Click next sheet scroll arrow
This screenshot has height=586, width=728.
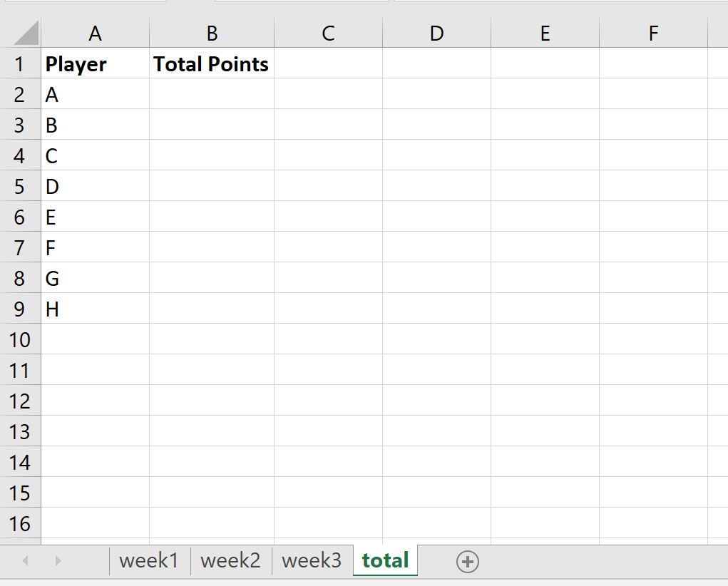(58, 561)
